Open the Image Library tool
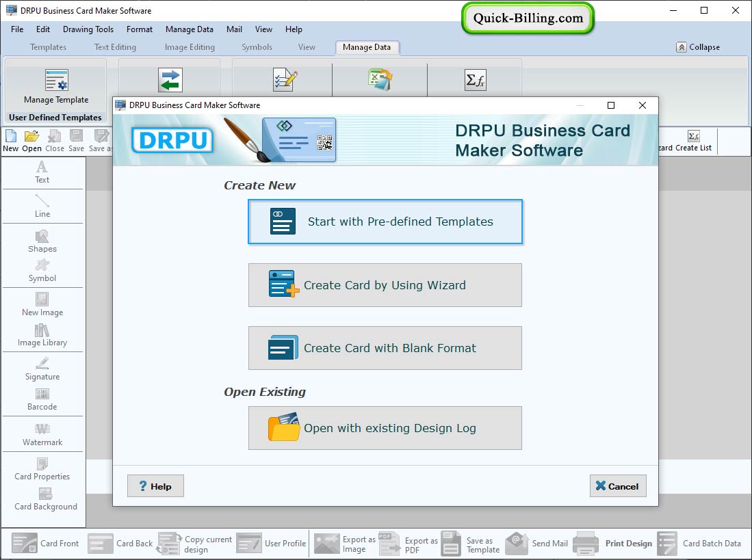The image size is (752, 560). pos(42,335)
